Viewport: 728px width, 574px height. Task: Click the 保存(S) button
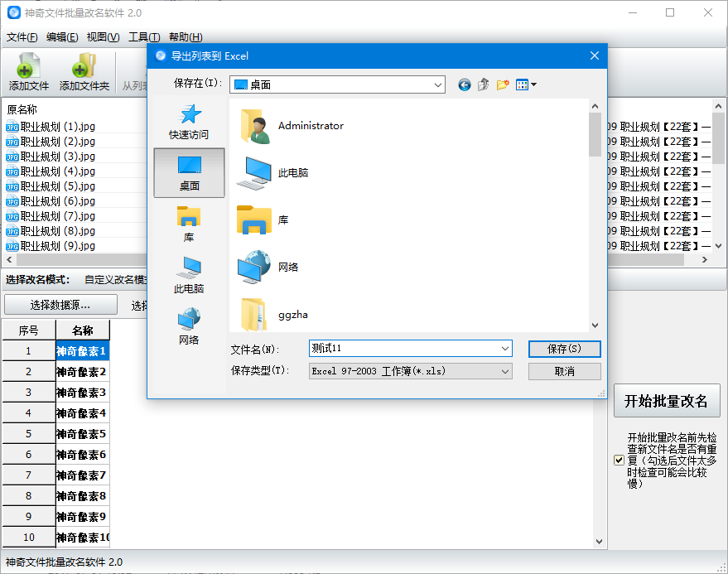(x=564, y=349)
